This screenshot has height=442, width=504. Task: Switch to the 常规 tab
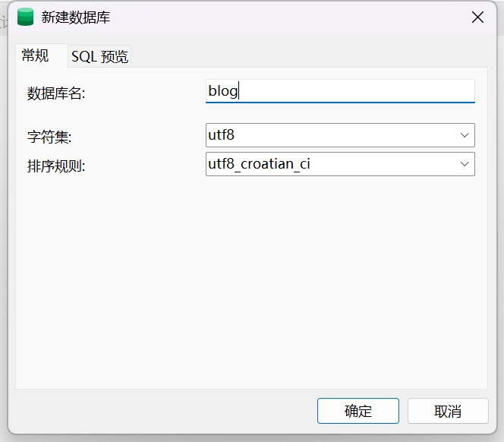click(35, 55)
